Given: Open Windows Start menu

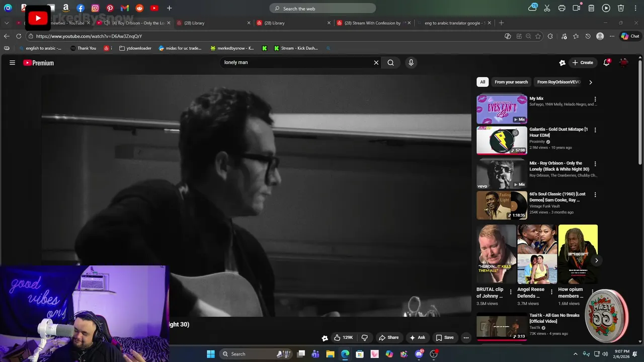Looking at the screenshot, I should [211, 354].
